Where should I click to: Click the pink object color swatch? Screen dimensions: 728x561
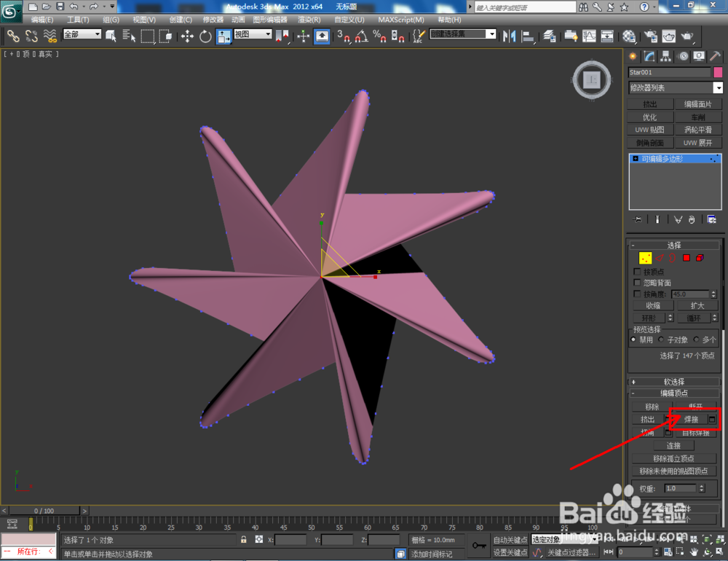tap(718, 72)
